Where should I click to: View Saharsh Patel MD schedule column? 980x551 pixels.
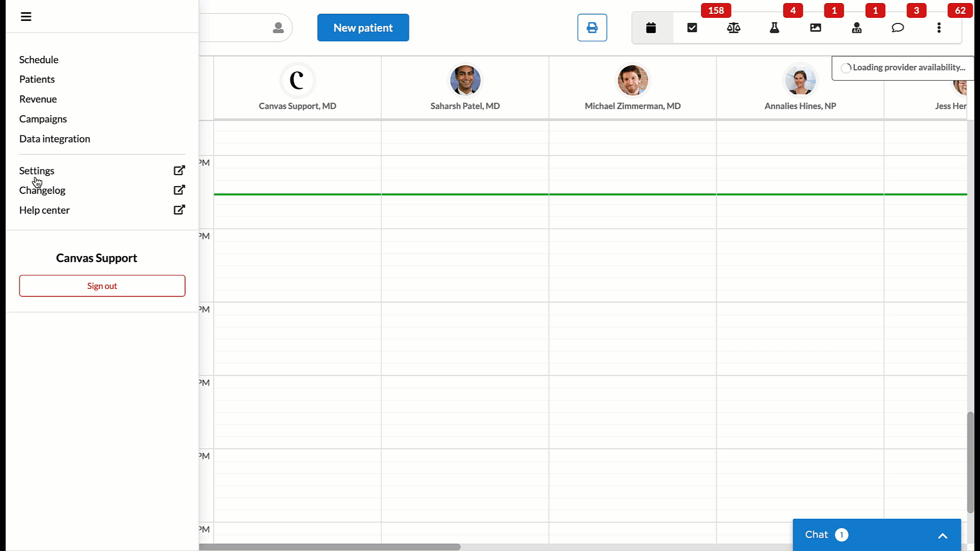[464, 87]
